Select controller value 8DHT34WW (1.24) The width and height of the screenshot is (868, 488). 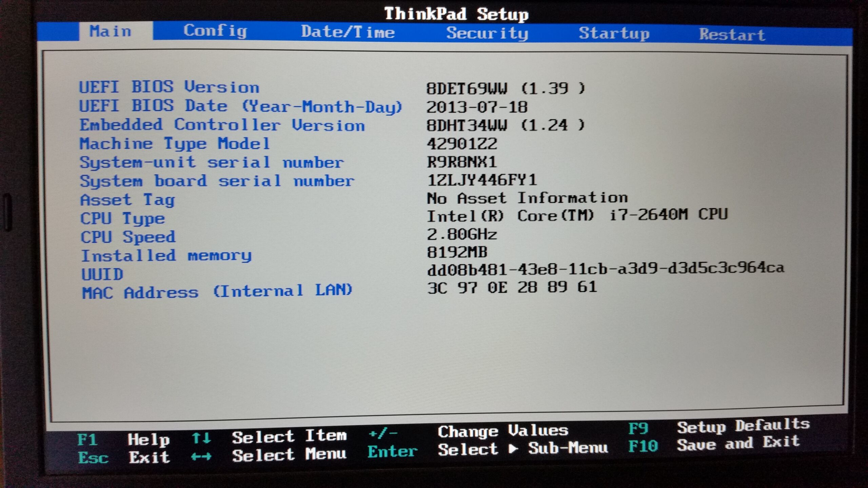tap(506, 125)
